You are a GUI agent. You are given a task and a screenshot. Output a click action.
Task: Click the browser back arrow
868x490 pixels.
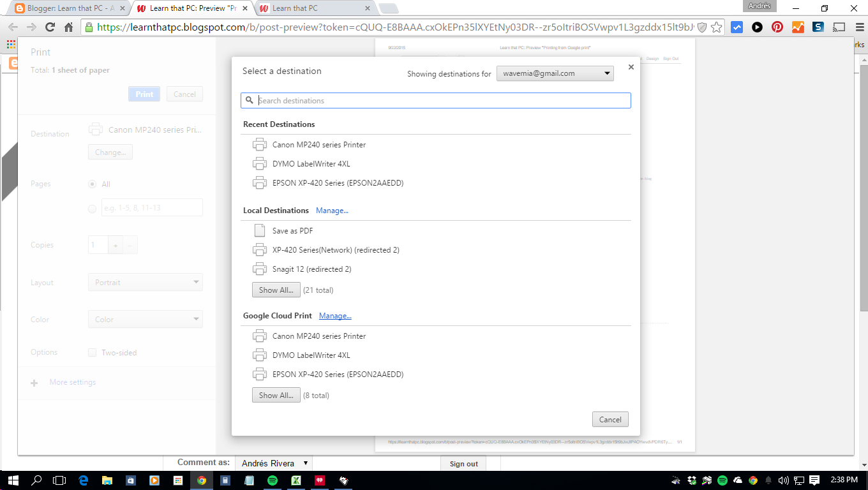[13, 27]
